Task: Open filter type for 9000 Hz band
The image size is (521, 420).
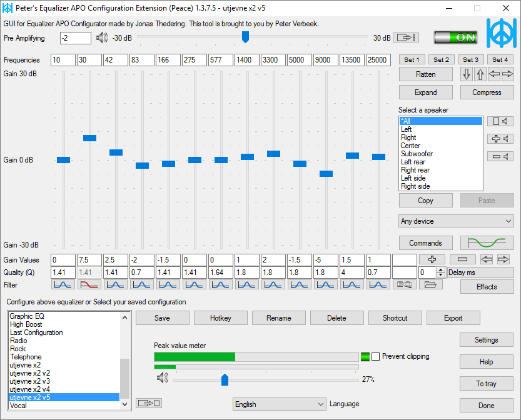Action: point(326,284)
